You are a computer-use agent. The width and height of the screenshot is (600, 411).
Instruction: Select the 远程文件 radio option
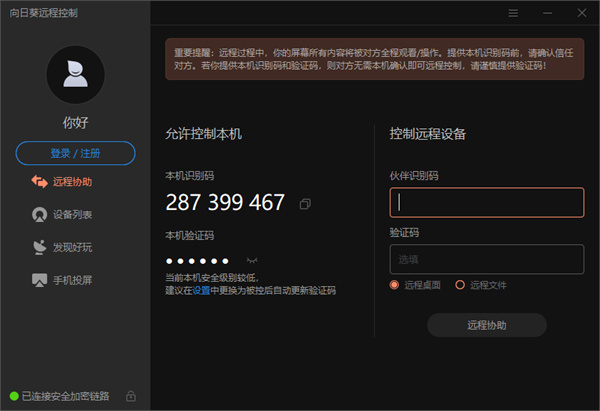[x=460, y=285]
